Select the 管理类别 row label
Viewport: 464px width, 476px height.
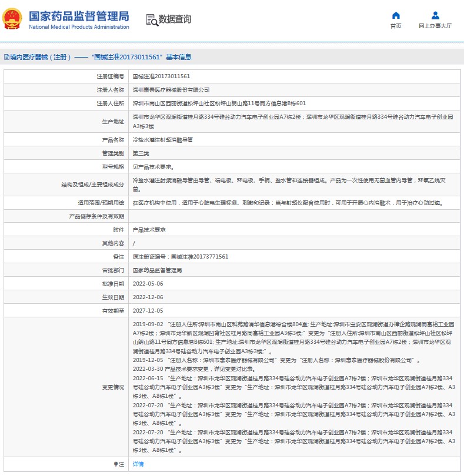click(113, 153)
